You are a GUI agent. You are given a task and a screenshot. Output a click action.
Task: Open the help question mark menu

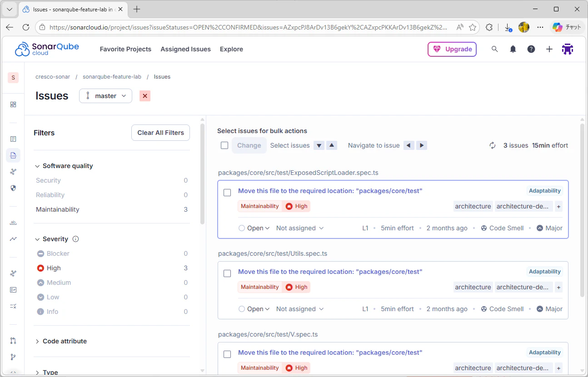coord(531,49)
